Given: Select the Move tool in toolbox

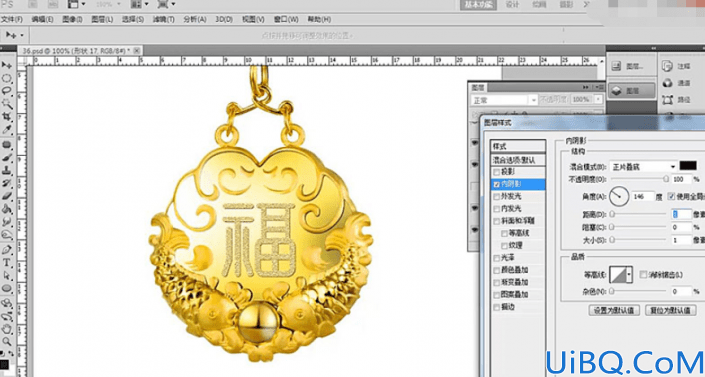Looking at the screenshot, I should (7, 65).
